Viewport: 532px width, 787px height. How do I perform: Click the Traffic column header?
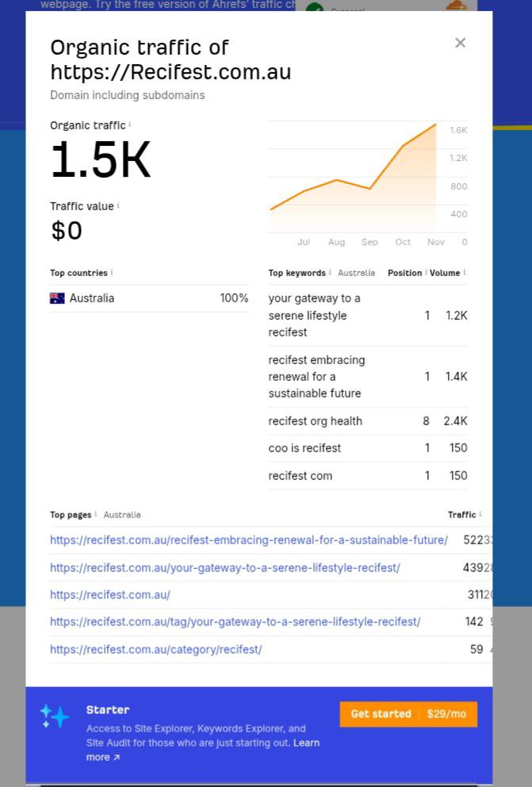461,514
